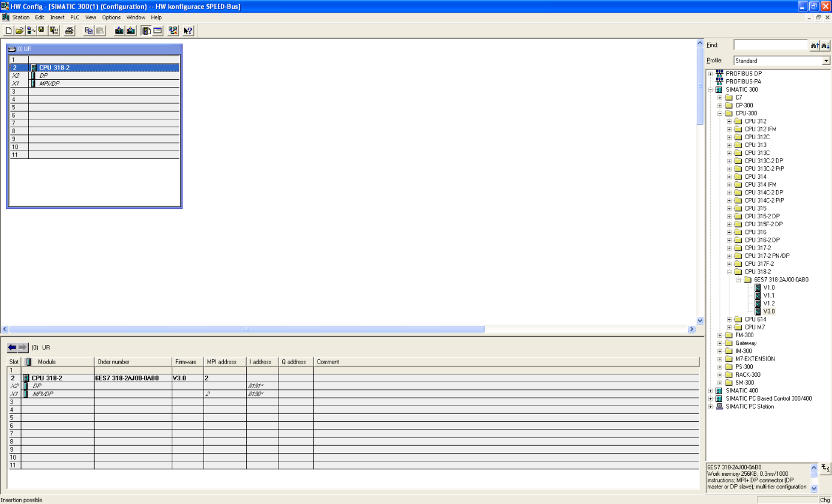Screen dimensions: 832x504
Task: Click the station view vertical scrollbar down arrow
Action: pyautogui.click(x=699, y=320)
